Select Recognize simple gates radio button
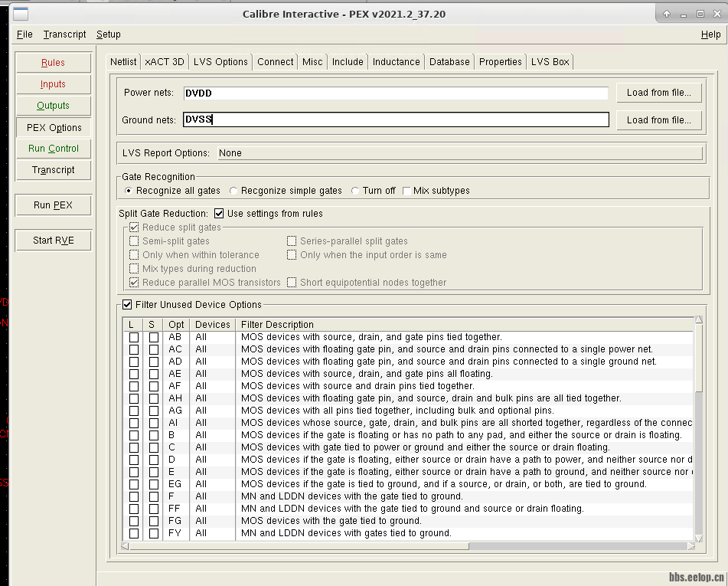Image resolution: width=728 pixels, height=586 pixels. (x=233, y=191)
